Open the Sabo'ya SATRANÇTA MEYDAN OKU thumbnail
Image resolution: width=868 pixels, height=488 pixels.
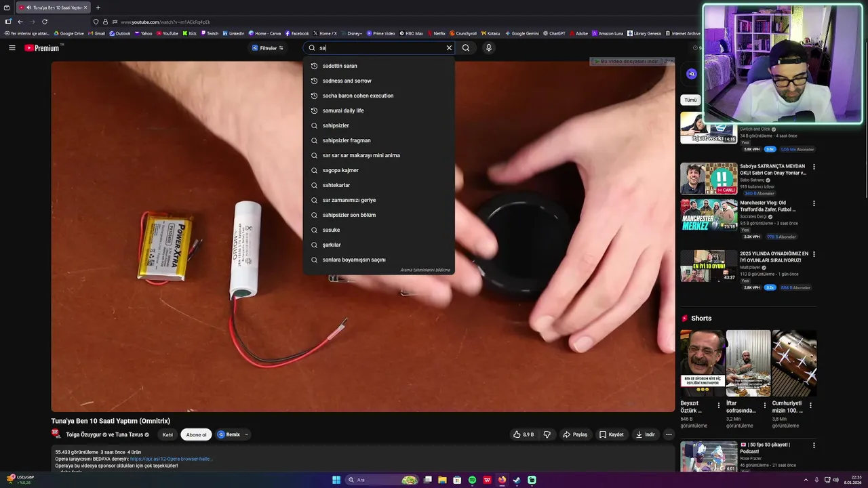[x=709, y=179]
